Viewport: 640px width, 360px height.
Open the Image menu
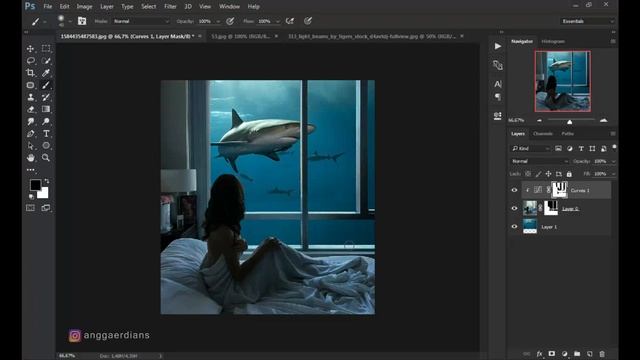84,7
